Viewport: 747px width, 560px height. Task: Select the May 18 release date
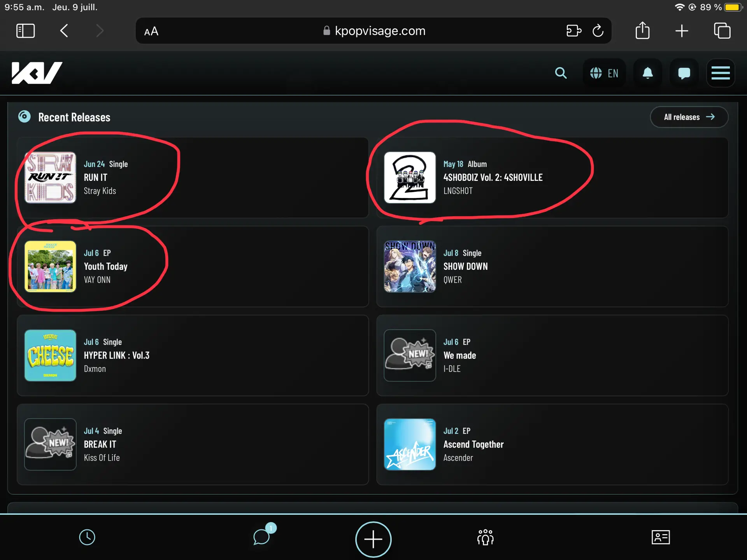453,164
